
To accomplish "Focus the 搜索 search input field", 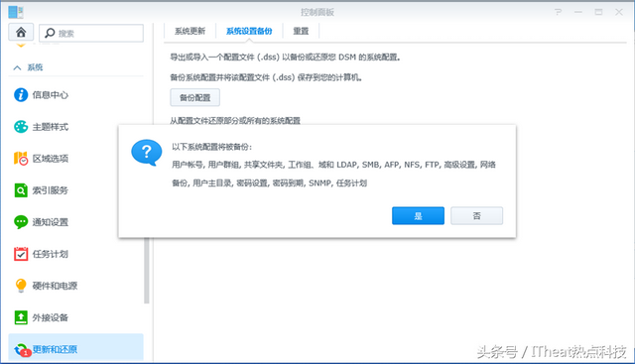I will (x=91, y=33).
